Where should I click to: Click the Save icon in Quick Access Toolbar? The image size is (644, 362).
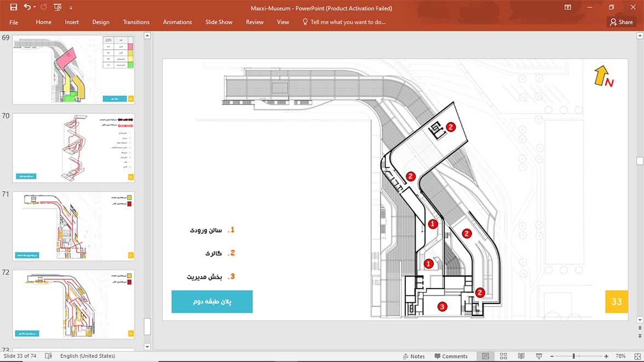point(14,7)
